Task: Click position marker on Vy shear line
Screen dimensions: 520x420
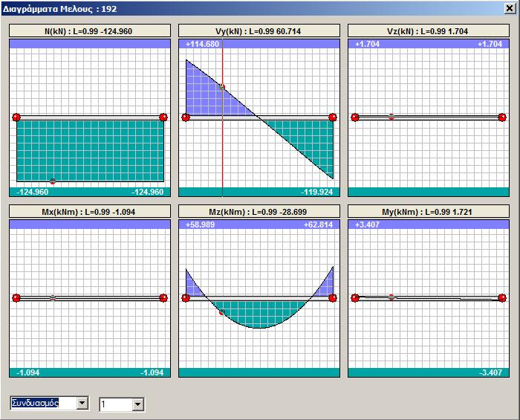Action: 222,87
